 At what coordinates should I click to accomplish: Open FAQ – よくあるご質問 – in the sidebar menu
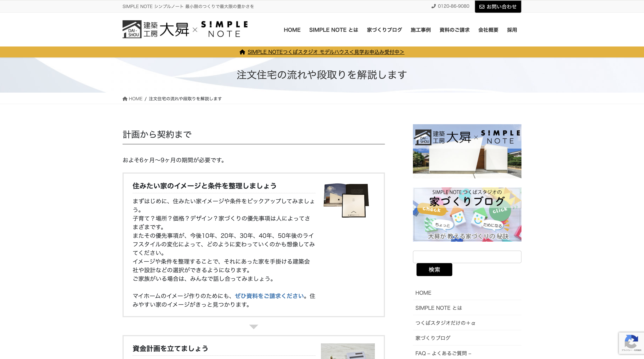443,353
